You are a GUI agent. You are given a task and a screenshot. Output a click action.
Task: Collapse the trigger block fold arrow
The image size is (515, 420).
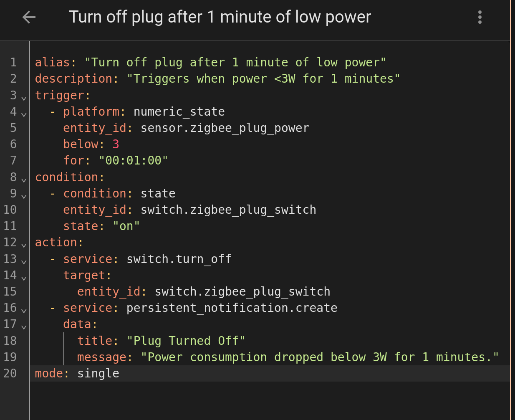click(24, 98)
